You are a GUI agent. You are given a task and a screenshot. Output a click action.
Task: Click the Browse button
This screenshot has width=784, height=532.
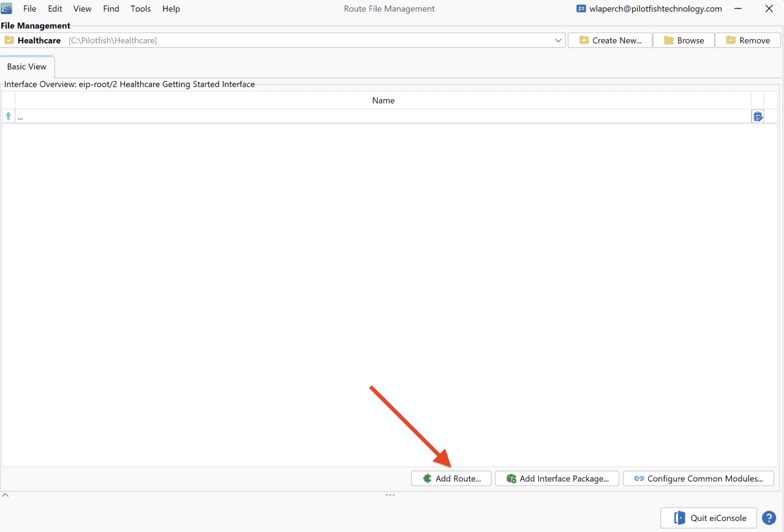[684, 40]
